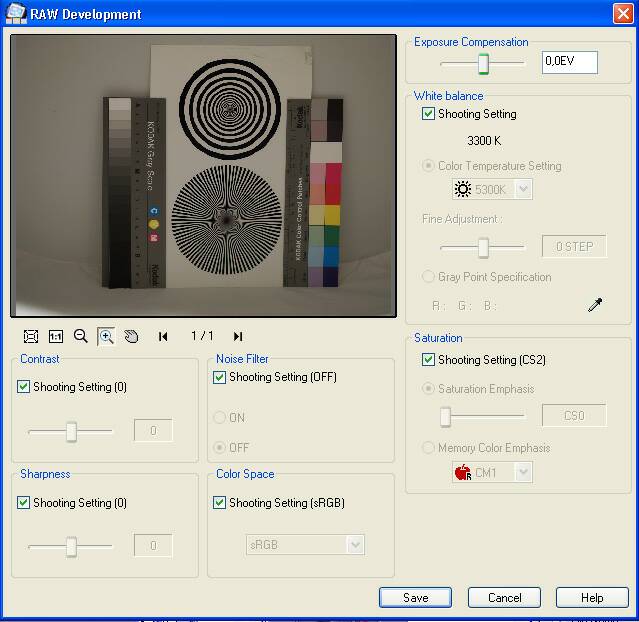Select the 1:1 actual size icon
This screenshot has height=622, width=639.
click(56, 337)
